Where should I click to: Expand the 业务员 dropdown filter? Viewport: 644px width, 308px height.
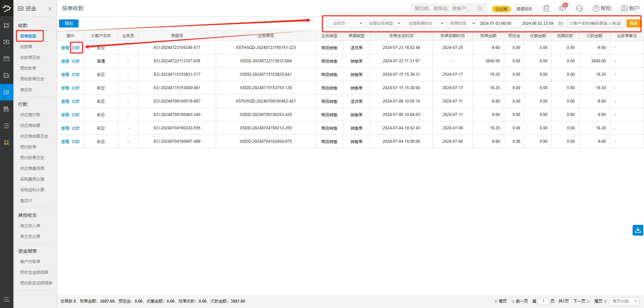(x=346, y=23)
